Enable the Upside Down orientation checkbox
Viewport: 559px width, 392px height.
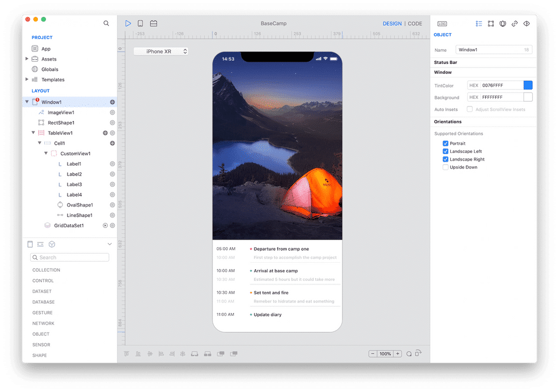click(x=445, y=168)
